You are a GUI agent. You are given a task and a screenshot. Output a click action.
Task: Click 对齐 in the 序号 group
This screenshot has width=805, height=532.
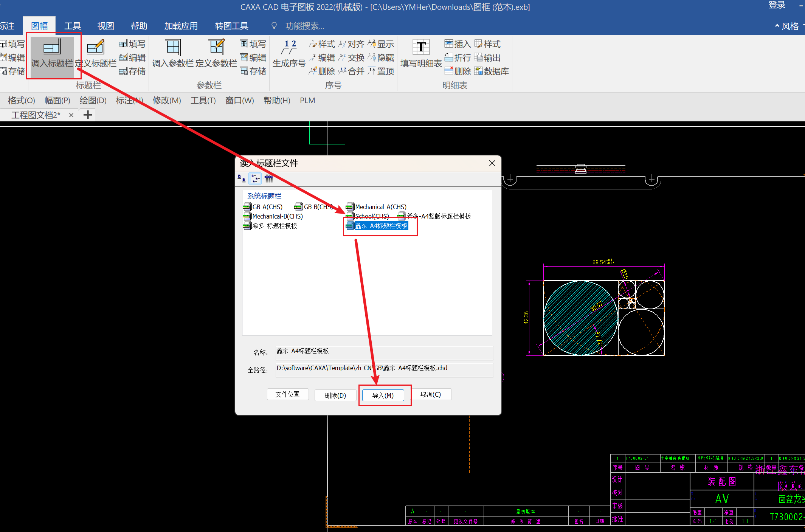point(351,44)
